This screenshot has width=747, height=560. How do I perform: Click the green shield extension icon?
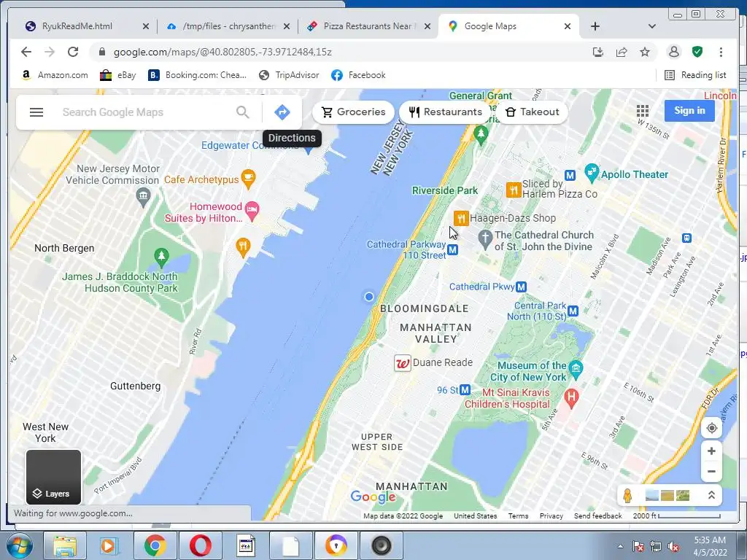[697, 52]
